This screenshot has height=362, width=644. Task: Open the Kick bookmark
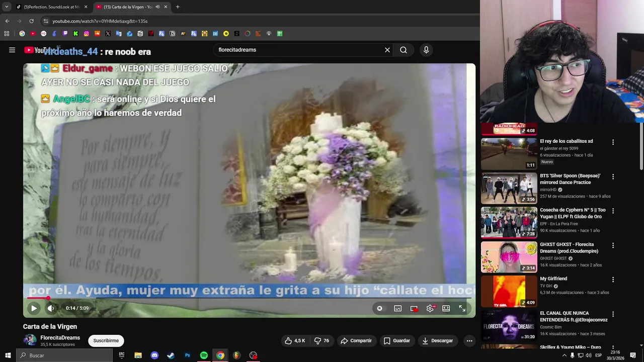tap(75, 34)
